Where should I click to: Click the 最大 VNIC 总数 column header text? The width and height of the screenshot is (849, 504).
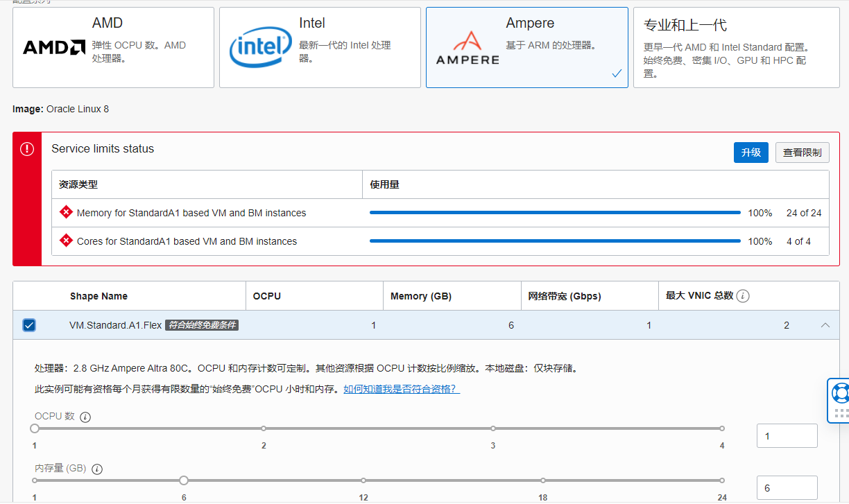click(699, 296)
